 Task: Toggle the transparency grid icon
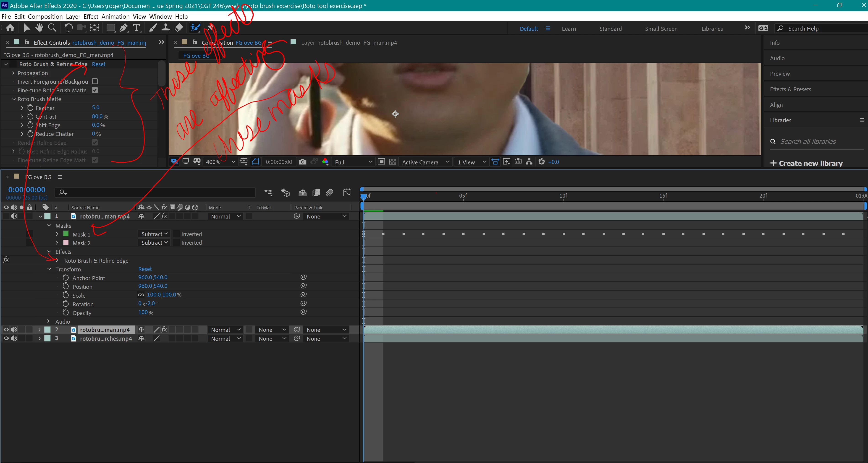click(x=393, y=162)
